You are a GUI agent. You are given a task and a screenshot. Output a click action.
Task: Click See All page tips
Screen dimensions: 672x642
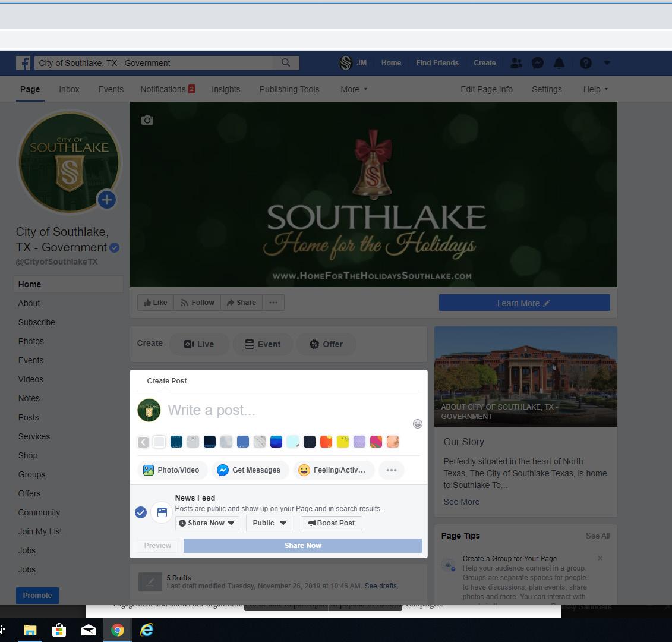click(x=597, y=536)
